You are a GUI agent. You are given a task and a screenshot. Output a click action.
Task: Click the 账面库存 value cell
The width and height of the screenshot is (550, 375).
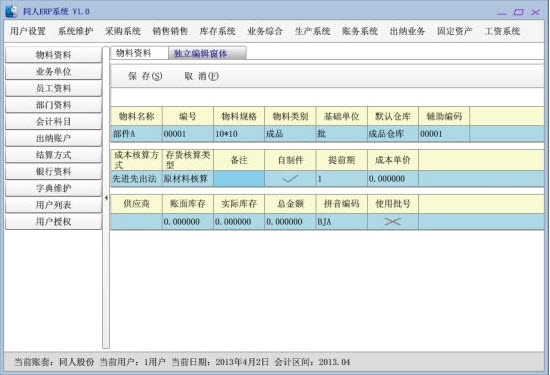[188, 222]
